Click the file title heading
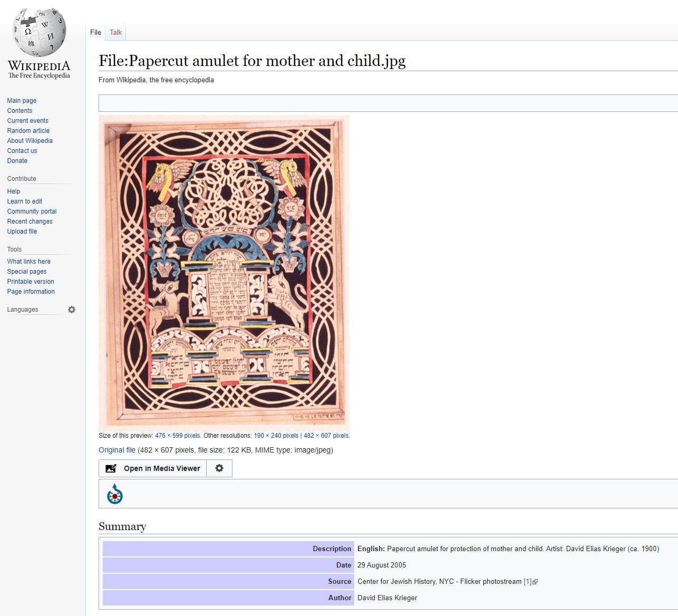This screenshot has width=678, height=616. [252, 61]
